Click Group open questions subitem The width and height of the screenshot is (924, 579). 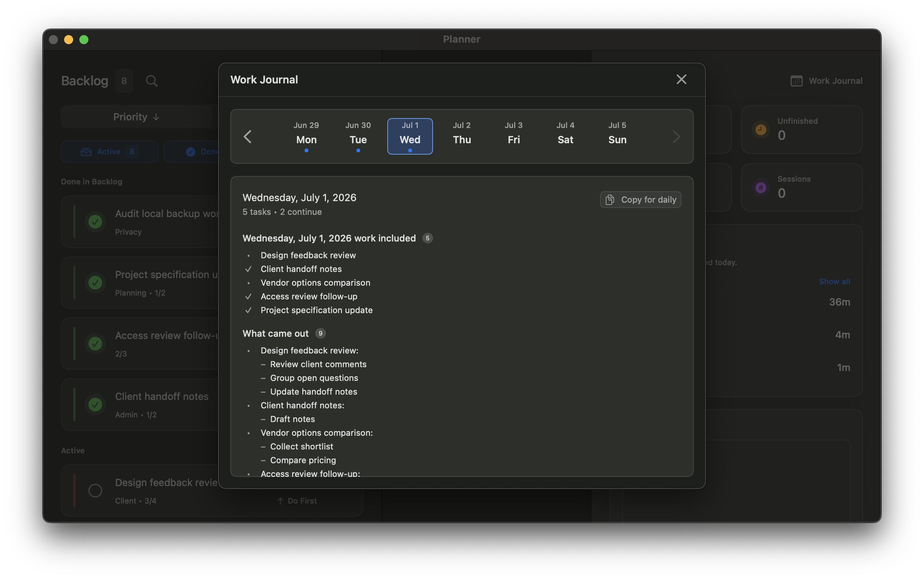coord(314,378)
